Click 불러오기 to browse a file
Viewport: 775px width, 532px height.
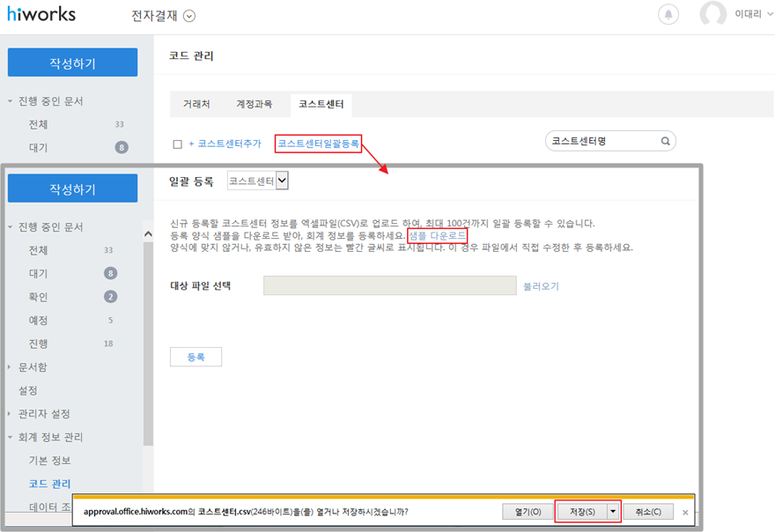[x=541, y=286]
